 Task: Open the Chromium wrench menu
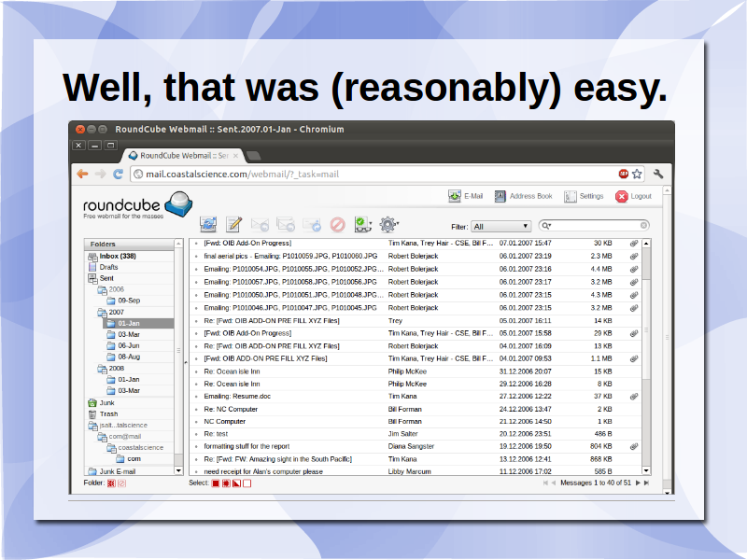(658, 174)
